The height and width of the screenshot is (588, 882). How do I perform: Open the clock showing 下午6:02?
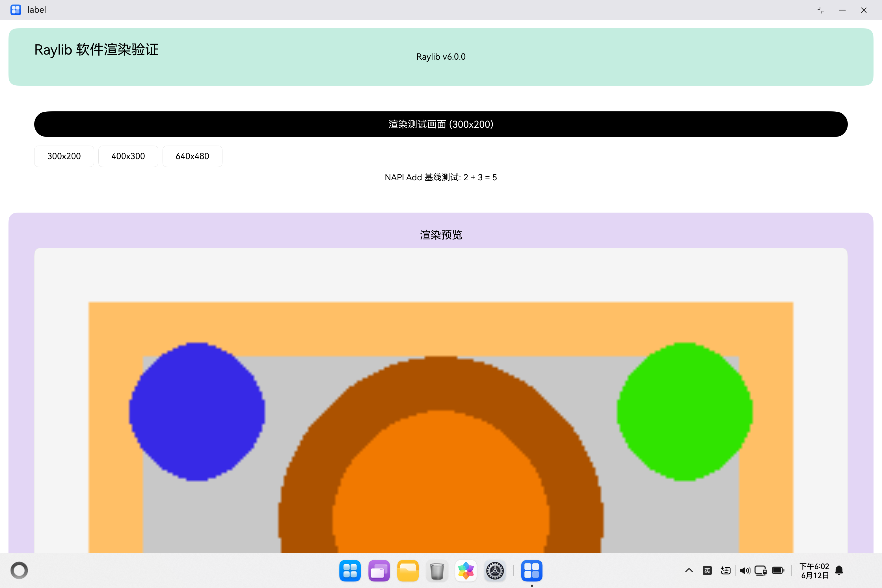814,571
